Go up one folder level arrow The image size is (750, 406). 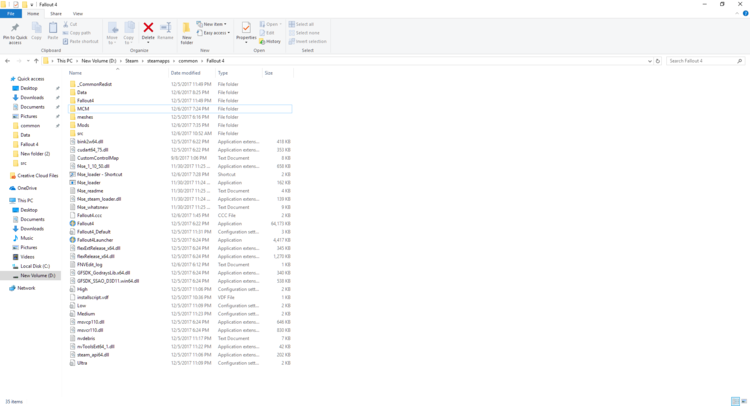[36, 61]
